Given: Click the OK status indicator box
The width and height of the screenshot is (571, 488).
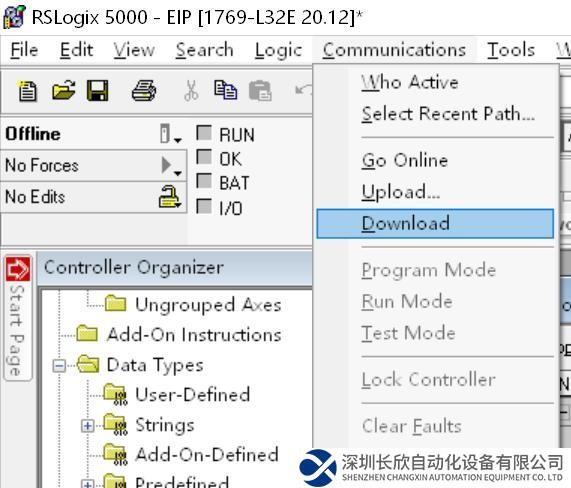Looking at the screenshot, I should 204,157.
